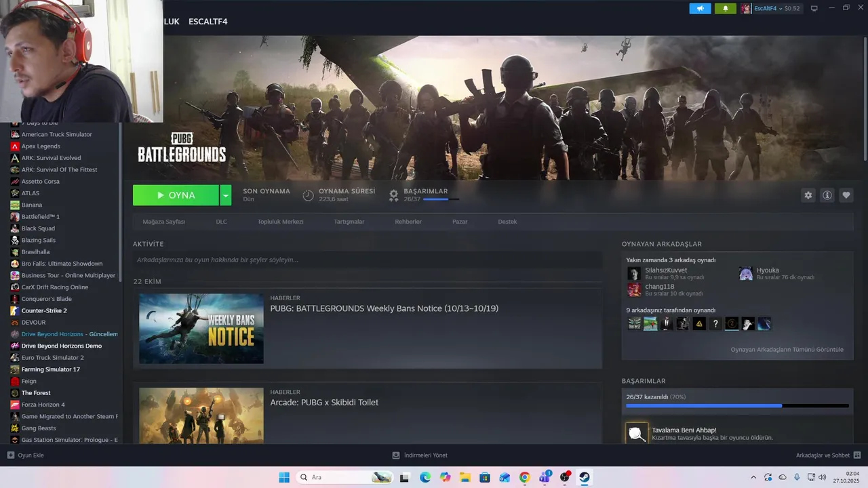
Task: Click the Weekly Bans Notice thumbnail
Action: click(201, 329)
